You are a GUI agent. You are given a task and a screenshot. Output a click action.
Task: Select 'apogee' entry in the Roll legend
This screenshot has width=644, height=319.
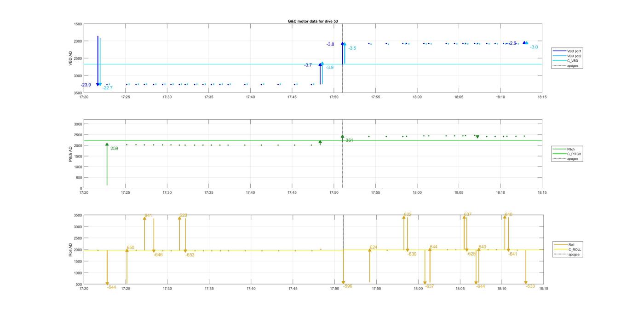point(567,255)
